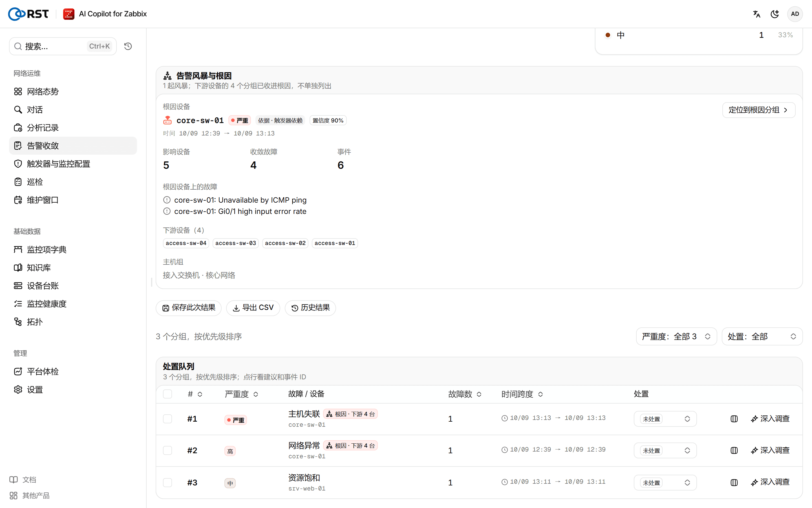The image size is (812, 508).
Task: Open 历史结果 button
Action: [x=310, y=308]
